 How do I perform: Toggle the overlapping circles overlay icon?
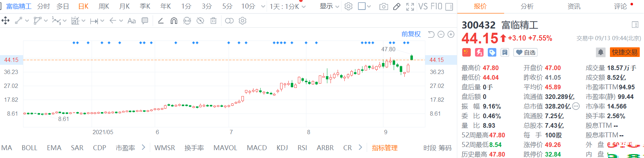pyautogui.click(x=229, y=21)
